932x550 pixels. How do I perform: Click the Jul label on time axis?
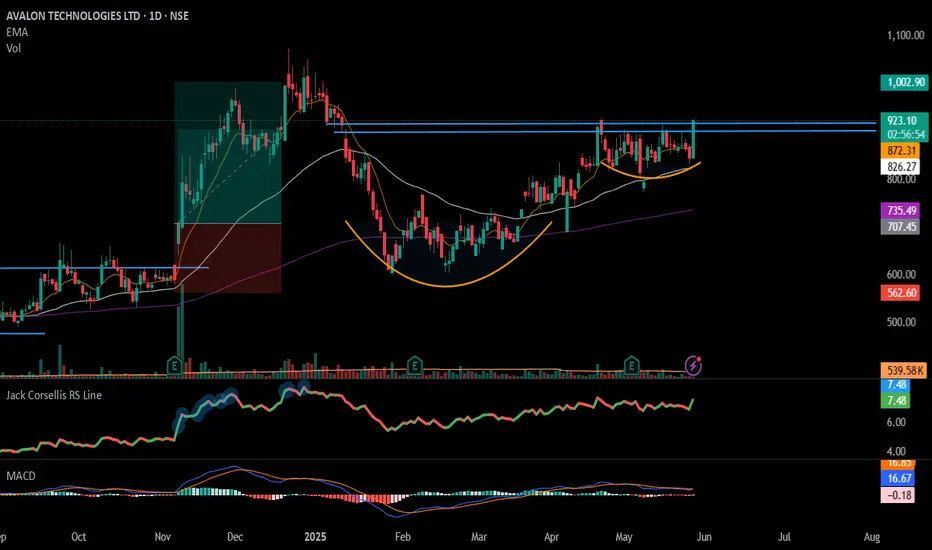click(785, 537)
